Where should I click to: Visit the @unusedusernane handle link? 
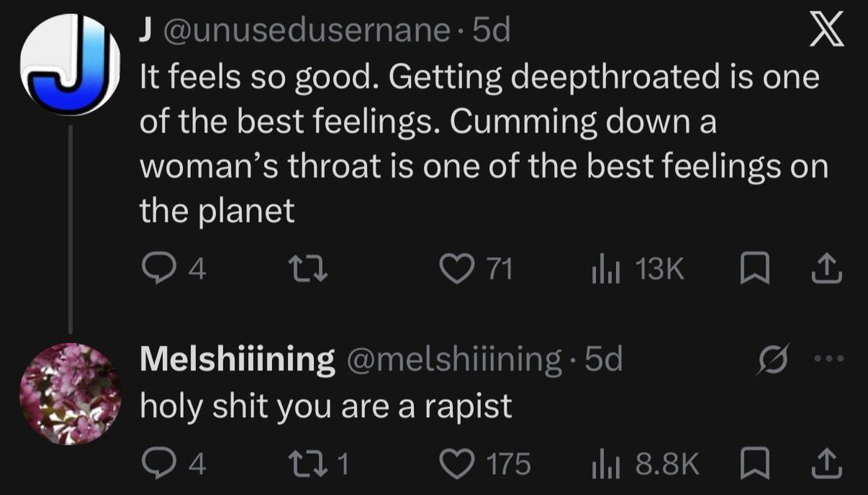(307, 31)
